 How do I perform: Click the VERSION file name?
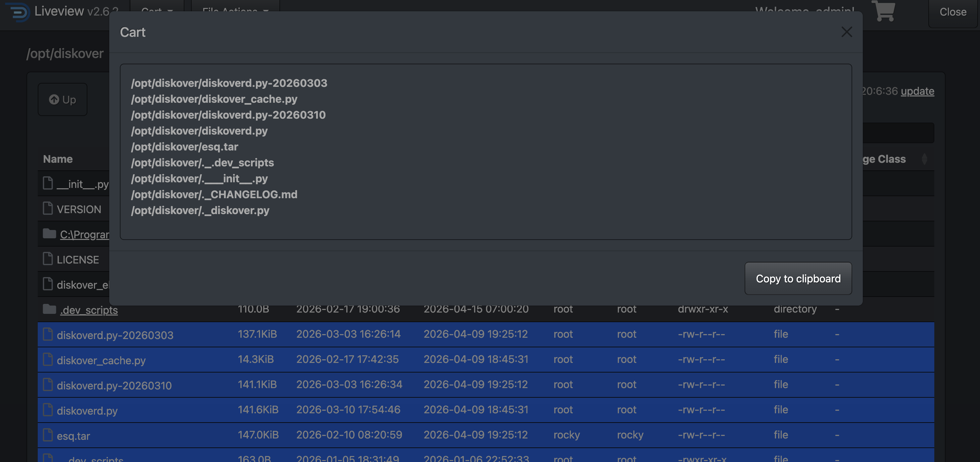pos(79,209)
